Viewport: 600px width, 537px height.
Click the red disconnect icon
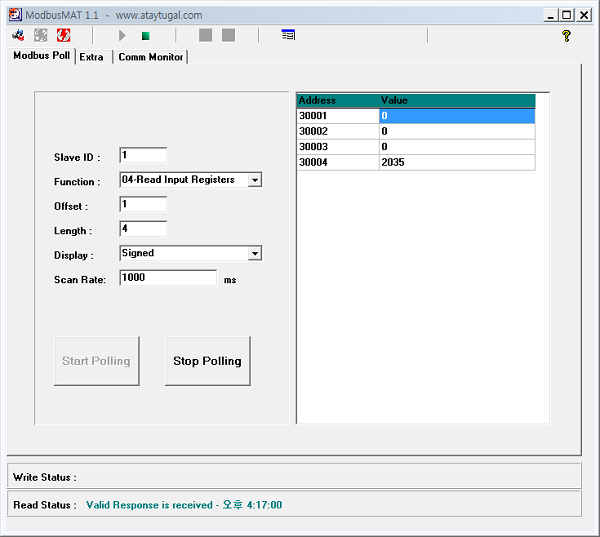click(x=63, y=35)
